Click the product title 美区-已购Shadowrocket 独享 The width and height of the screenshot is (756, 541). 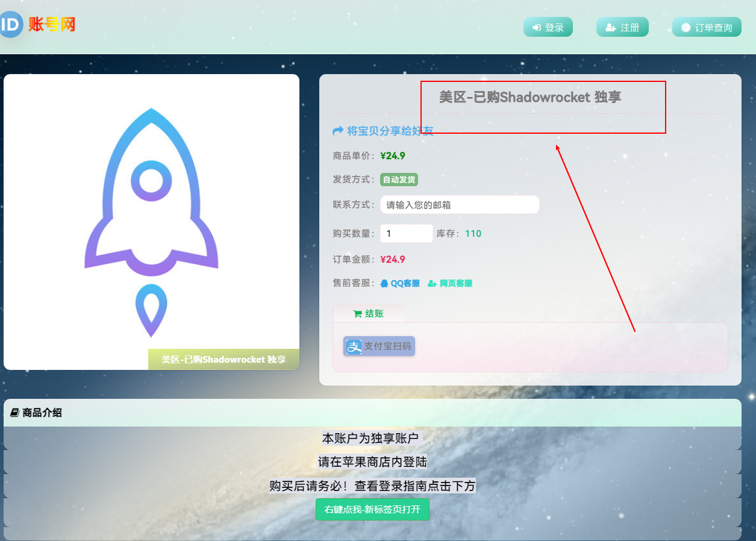point(530,97)
